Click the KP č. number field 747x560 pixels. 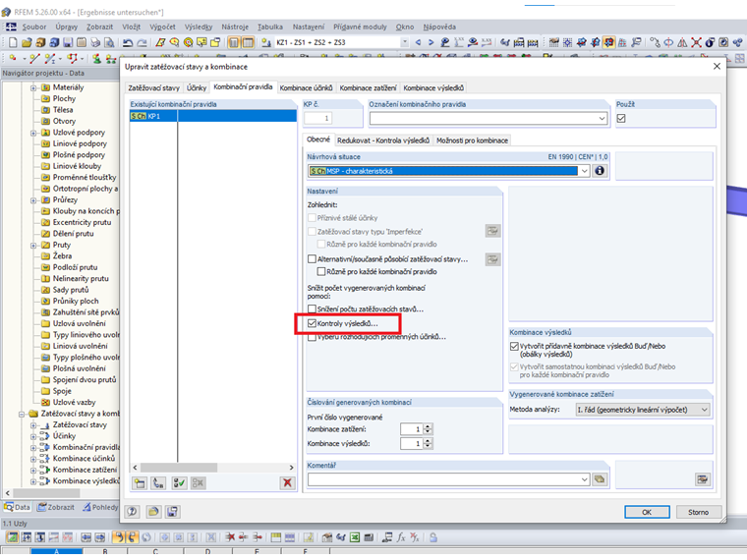pyautogui.click(x=318, y=118)
